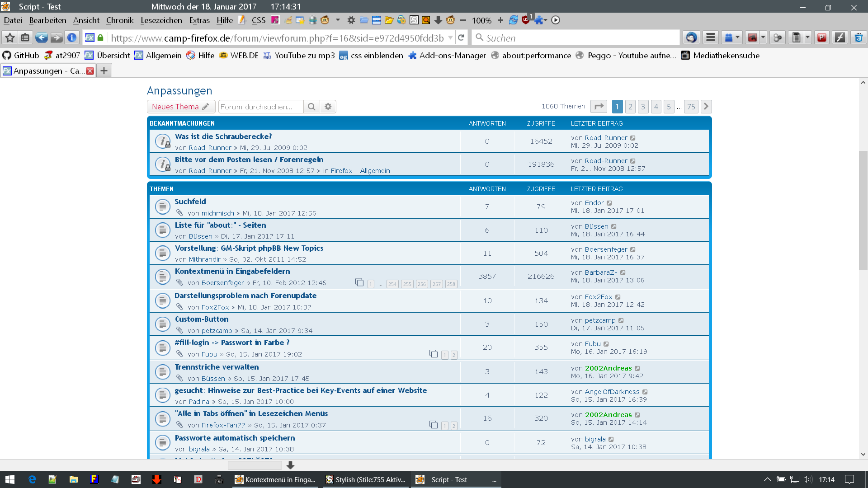Open the hamburger menu button

click(711, 38)
